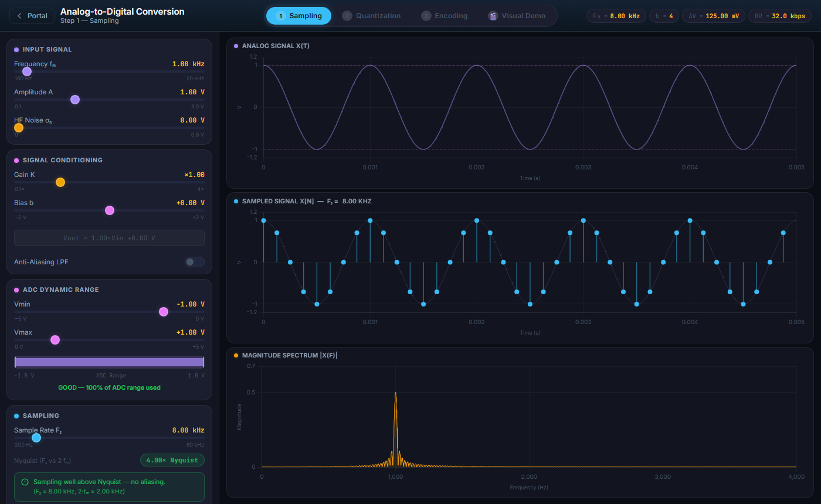This screenshot has height=504, width=821.
Task: Click the Gain K slider handle
Action: pos(60,182)
